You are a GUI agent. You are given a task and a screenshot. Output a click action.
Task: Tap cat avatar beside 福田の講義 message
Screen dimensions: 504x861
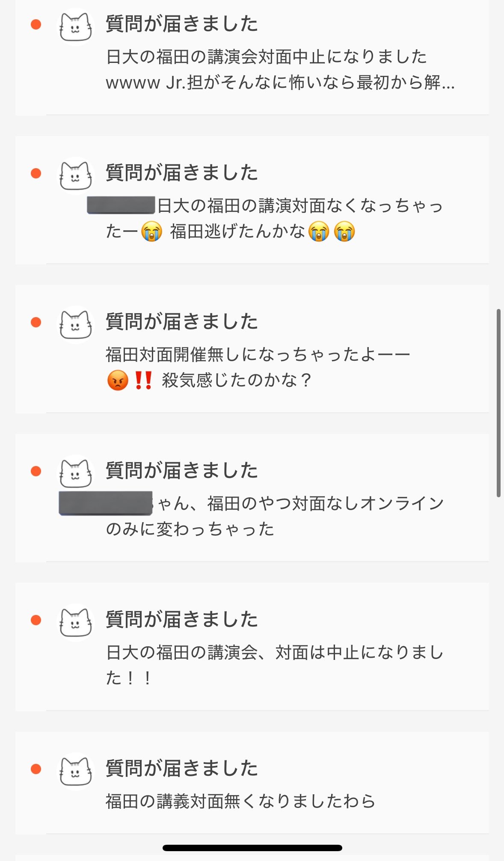click(76, 771)
